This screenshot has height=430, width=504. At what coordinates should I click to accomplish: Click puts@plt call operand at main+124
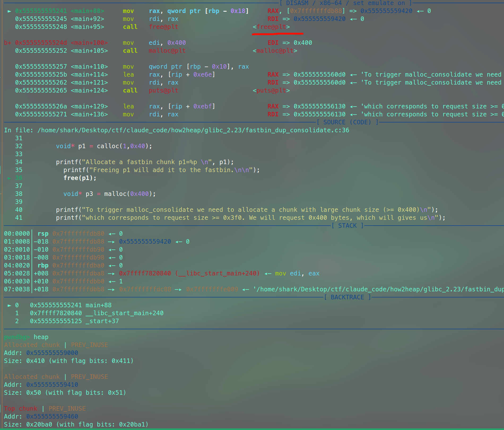163,90
